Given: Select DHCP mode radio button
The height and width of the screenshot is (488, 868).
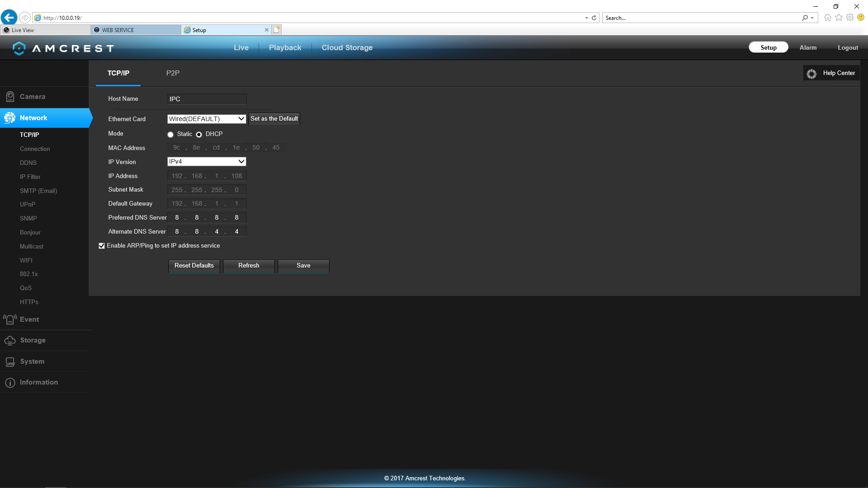Looking at the screenshot, I should [x=199, y=135].
